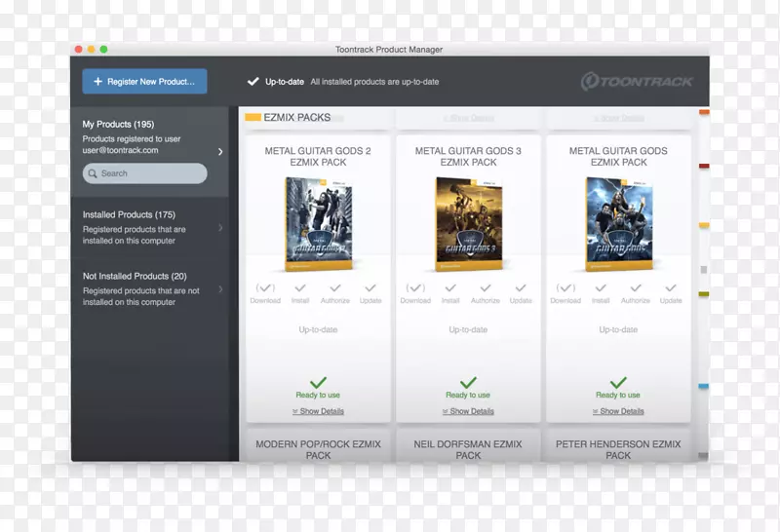Click green Ready to use check for Guitar Gods 3

coord(468,383)
